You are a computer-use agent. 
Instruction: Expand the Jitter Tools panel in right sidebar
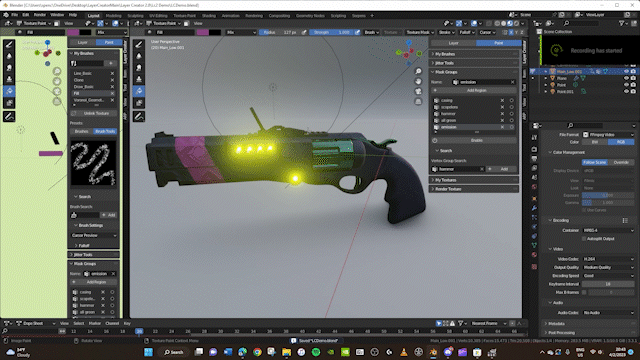(x=474, y=63)
